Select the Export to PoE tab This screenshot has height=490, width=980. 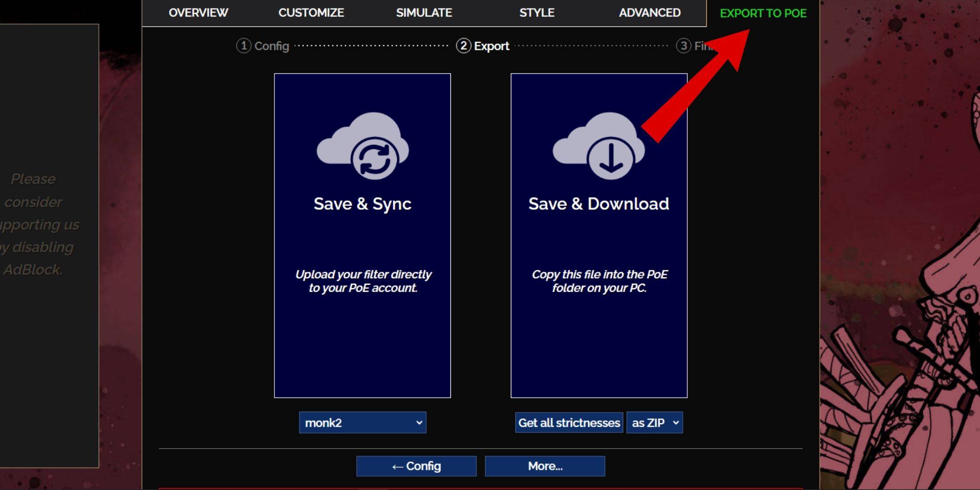click(x=763, y=13)
